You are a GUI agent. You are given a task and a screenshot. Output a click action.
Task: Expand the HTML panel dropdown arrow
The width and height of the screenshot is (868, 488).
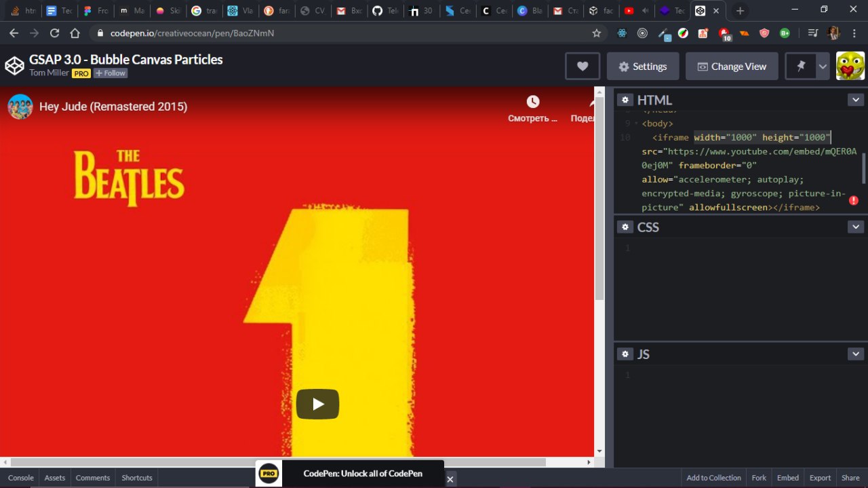(x=855, y=100)
